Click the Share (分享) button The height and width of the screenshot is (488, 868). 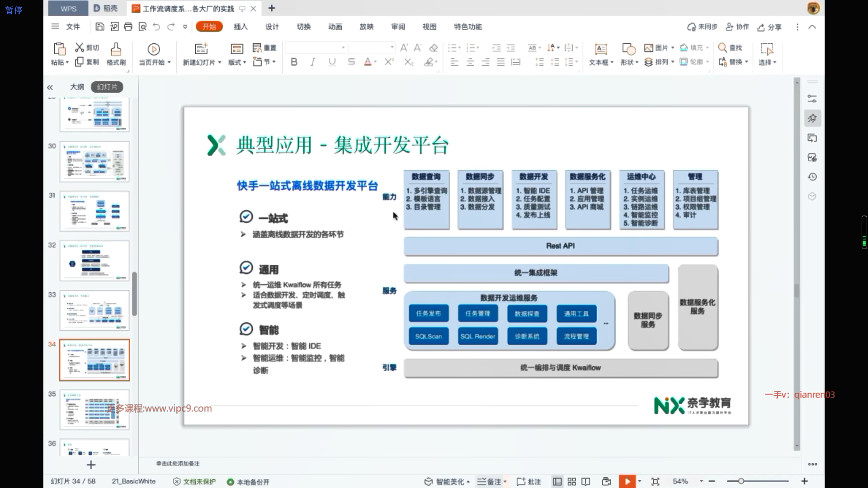769,27
